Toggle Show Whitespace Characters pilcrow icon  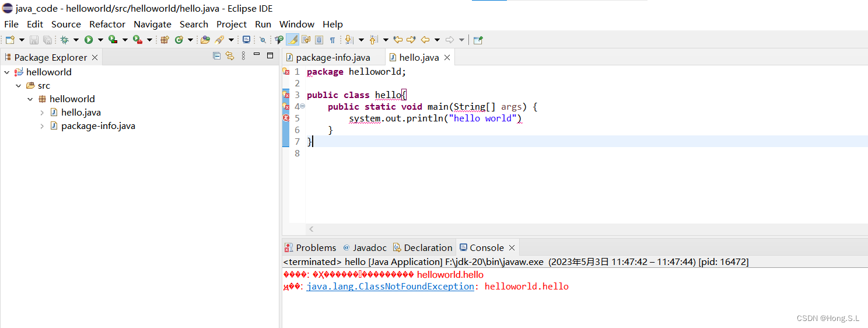332,40
